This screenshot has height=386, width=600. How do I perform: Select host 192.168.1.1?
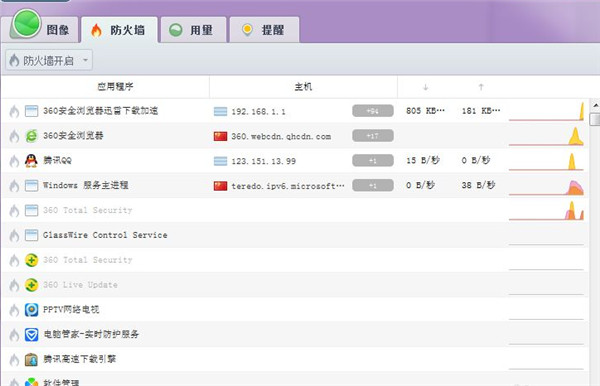[x=258, y=112]
